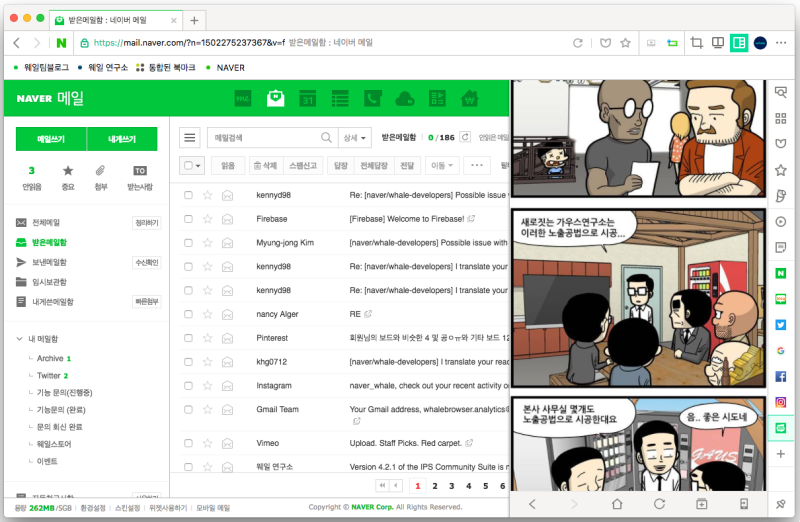The image size is (800, 522).
Task: Open Instagram from the sidebar
Action: point(781,402)
